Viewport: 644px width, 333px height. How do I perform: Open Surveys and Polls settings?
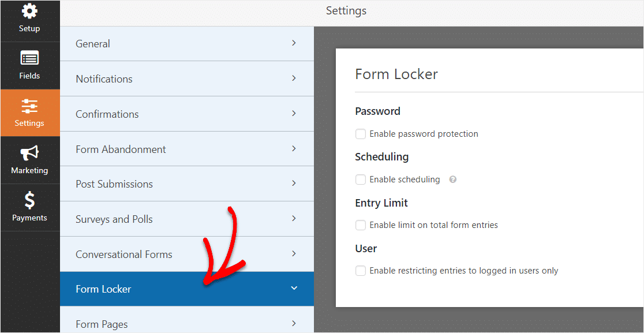[187, 219]
